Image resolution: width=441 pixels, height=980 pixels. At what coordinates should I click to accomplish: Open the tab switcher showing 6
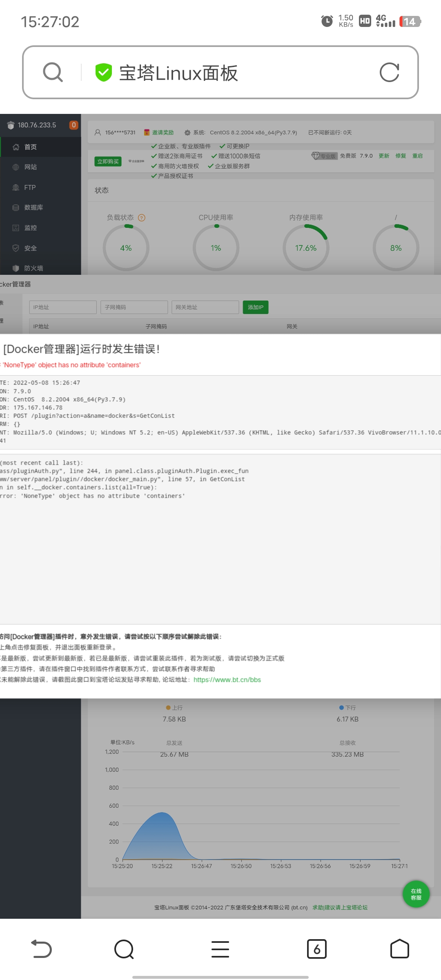pyautogui.click(x=317, y=949)
